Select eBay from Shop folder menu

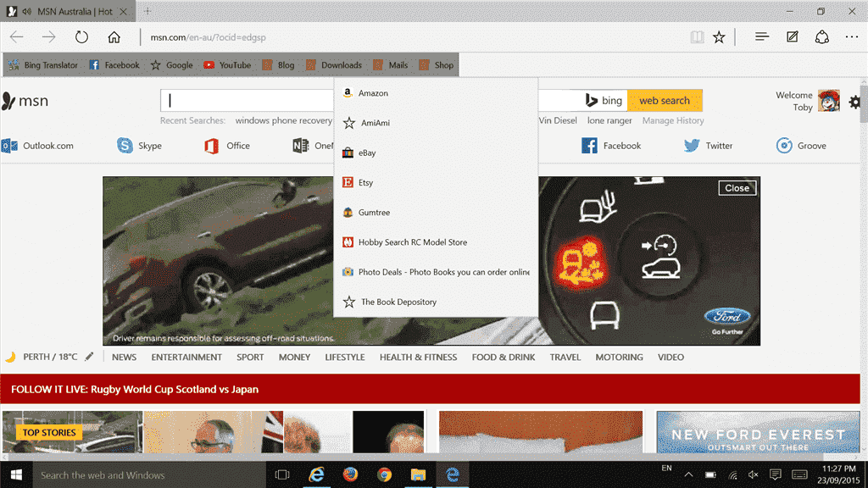[436, 152]
